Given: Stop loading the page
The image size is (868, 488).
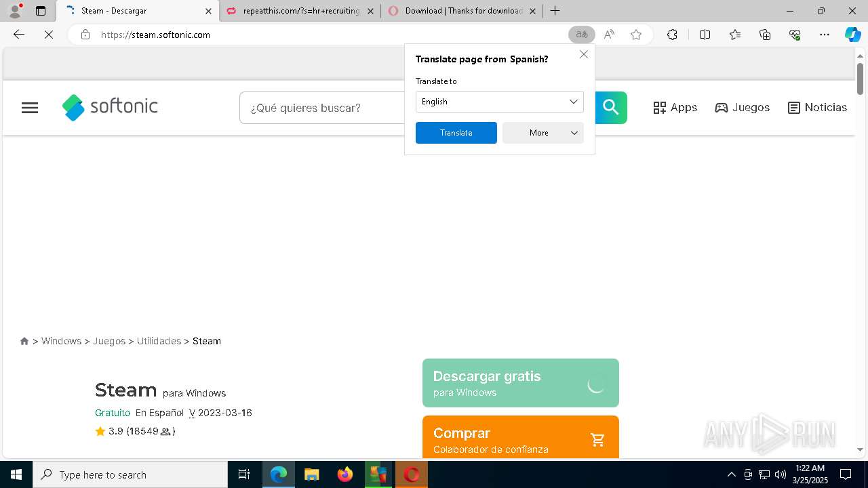Looking at the screenshot, I should tap(49, 35).
